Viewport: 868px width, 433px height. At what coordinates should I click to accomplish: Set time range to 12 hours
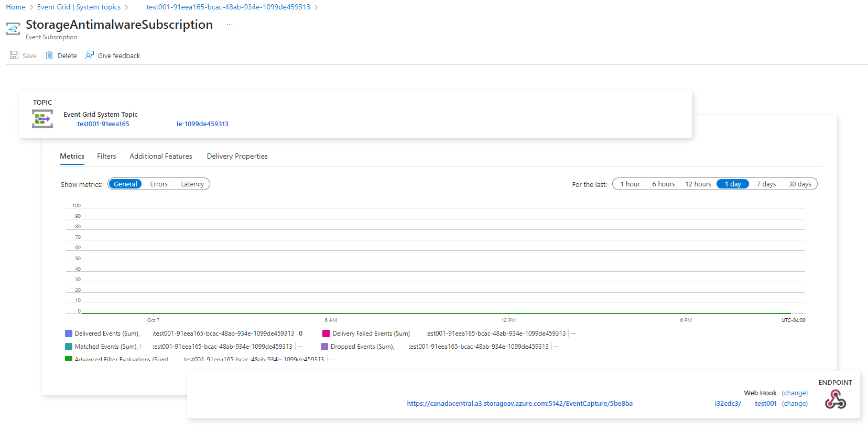click(698, 184)
